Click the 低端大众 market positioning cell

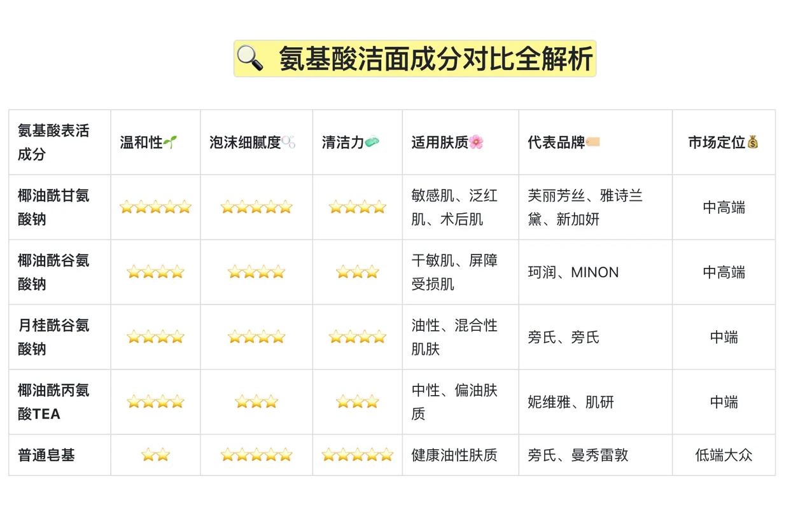[724, 455]
